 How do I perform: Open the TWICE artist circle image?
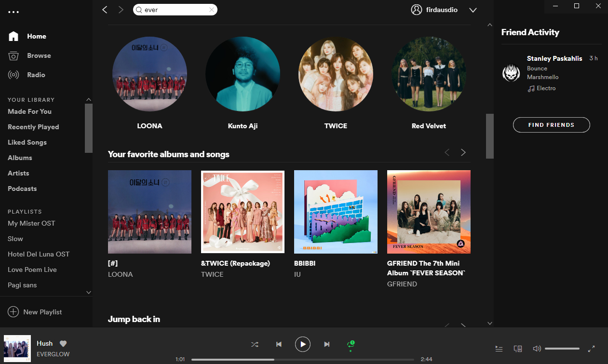point(336,74)
